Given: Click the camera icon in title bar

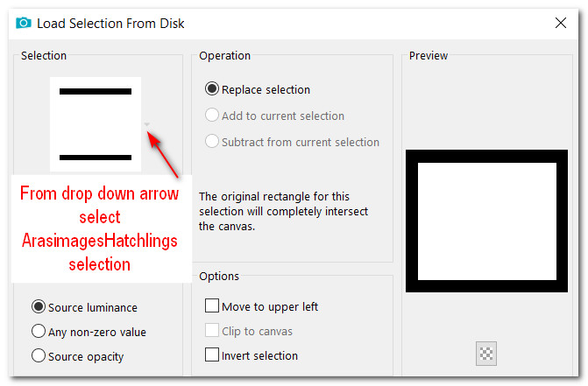Looking at the screenshot, I should point(24,24).
